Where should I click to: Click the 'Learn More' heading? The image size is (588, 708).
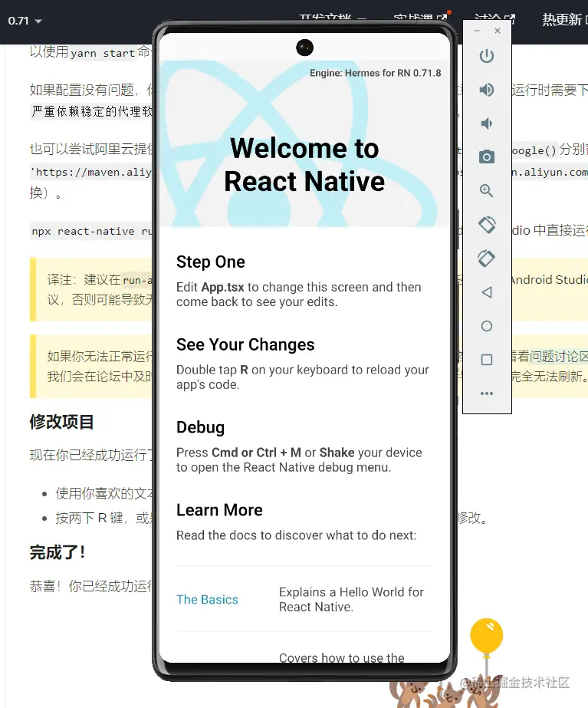tap(219, 510)
